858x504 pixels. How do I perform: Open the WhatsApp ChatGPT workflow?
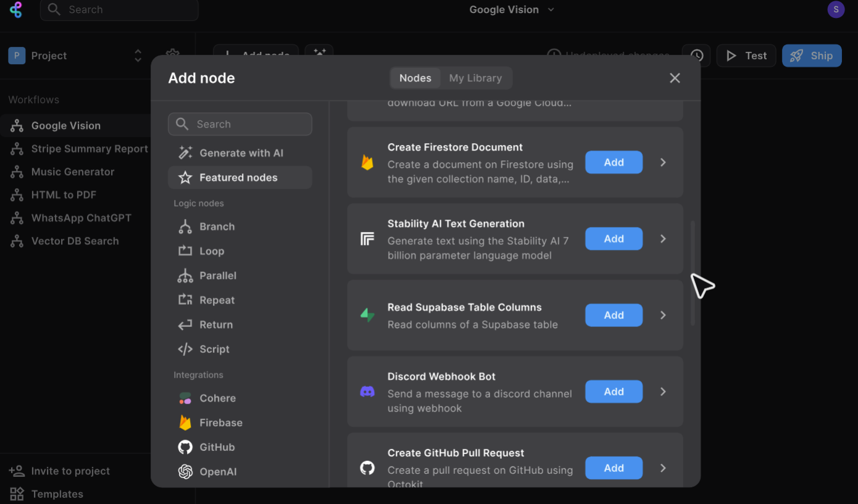click(81, 218)
